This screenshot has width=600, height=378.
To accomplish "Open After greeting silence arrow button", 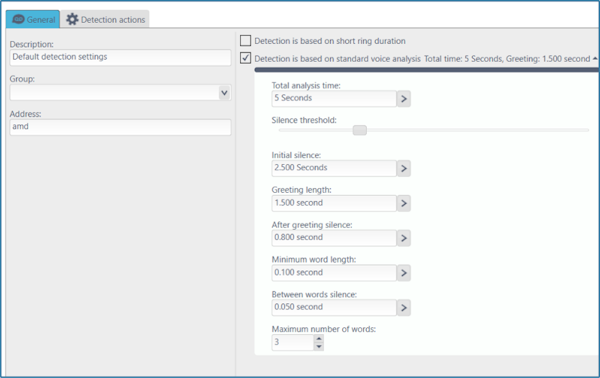I will [404, 238].
